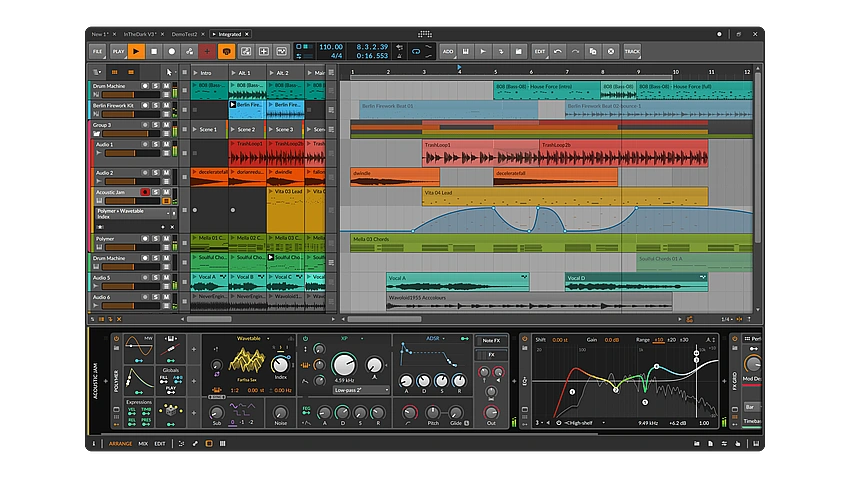Switch to the ARRANGE view
The image size is (850, 478).
click(x=120, y=443)
